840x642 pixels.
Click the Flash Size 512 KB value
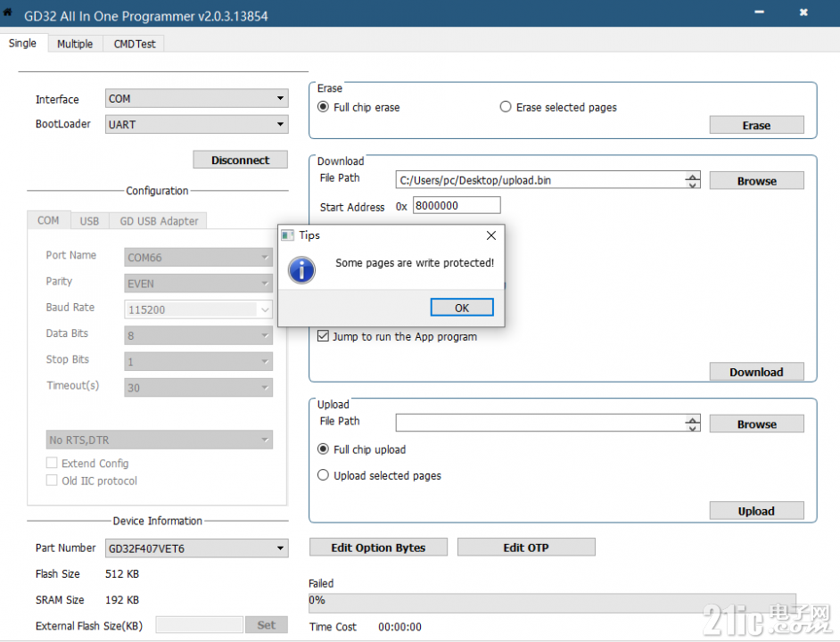pos(122,574)
